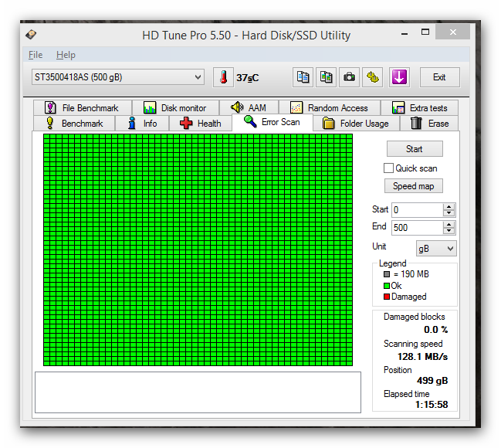Minimize the HD Tune Pro window
Screen dimensions: 501x448
[x=405, y=33]
